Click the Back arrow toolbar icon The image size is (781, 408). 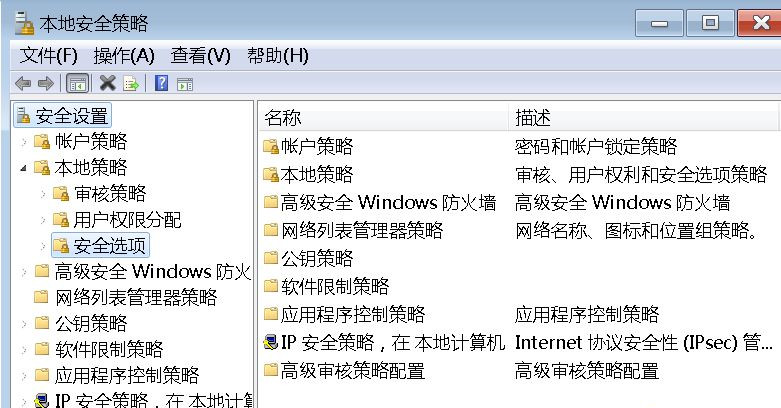pos(22,84)
